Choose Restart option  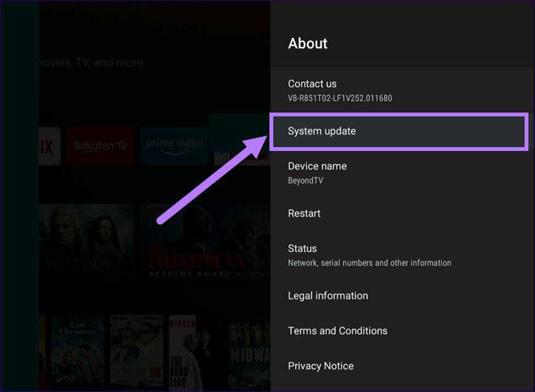(x=403, y=214)
